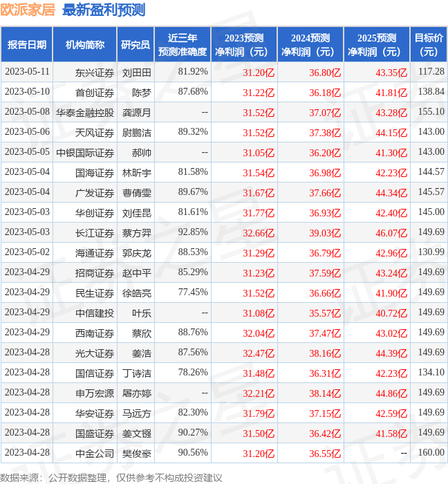
Task: Select the 报告日期 column header
Action: [27, 44]
